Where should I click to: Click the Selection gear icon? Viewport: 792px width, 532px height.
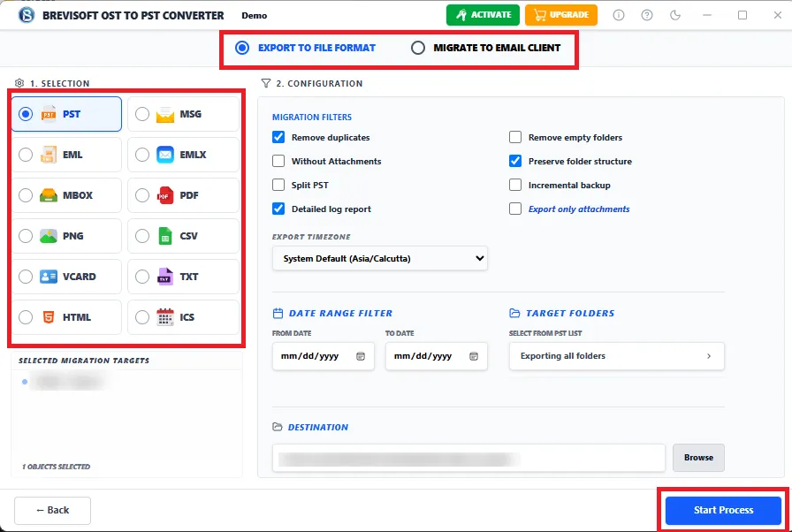coord(19,83)
